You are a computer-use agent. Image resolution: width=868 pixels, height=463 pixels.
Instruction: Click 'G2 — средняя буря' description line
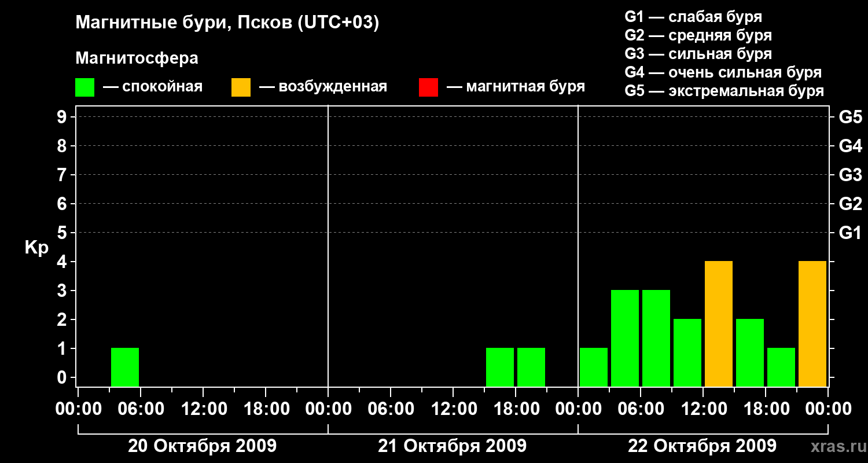click(698, 35)
